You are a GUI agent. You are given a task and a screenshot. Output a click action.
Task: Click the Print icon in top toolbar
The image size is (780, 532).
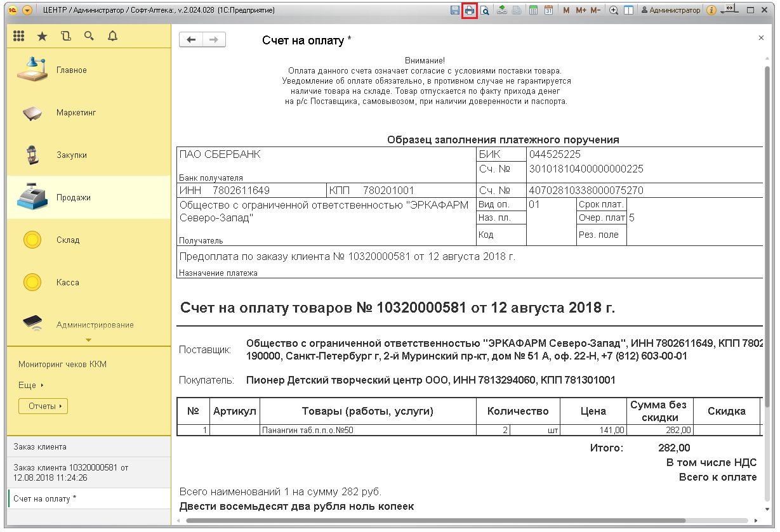coord(469,10)
